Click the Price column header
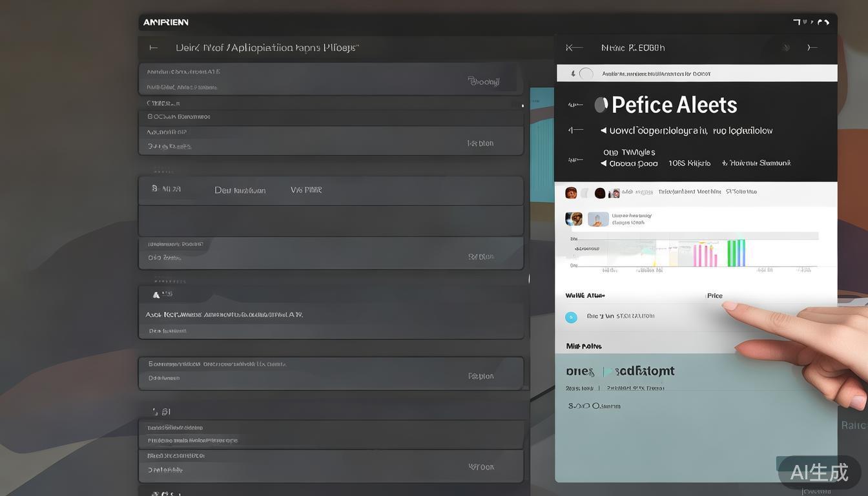 click(x=714, y=296)
